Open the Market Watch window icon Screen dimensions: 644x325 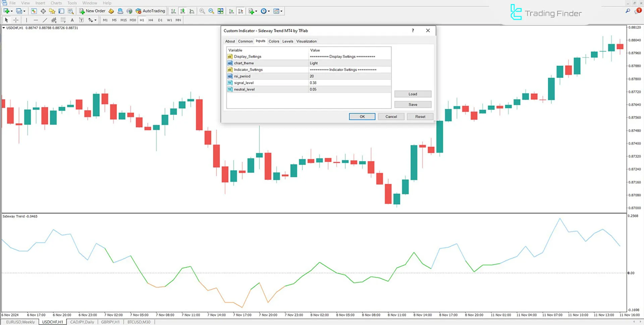click(x=34, y=11)
